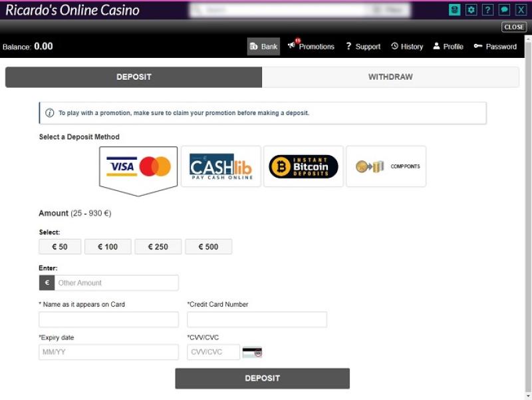The height and width of the screenshot is (400, 532).
Task: Click the question mark help icon in title bar
Action: pos(487,10)
